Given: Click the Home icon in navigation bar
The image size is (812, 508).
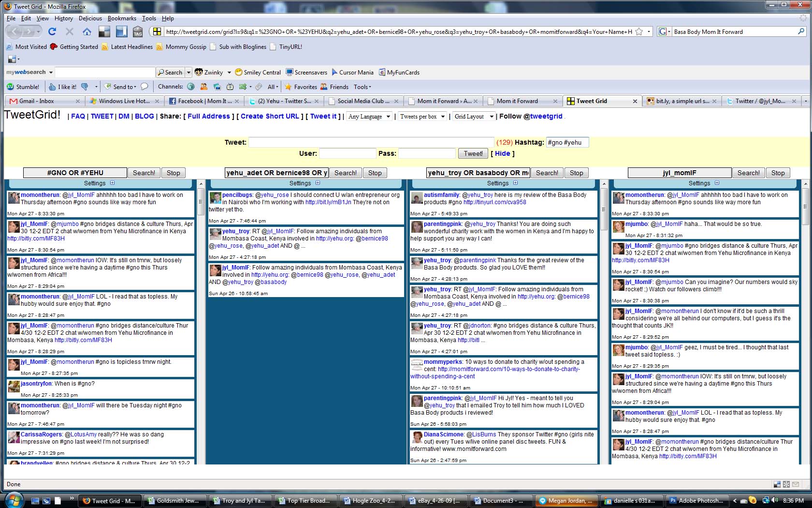Looking at the screenshot, I should click(87, 32).
